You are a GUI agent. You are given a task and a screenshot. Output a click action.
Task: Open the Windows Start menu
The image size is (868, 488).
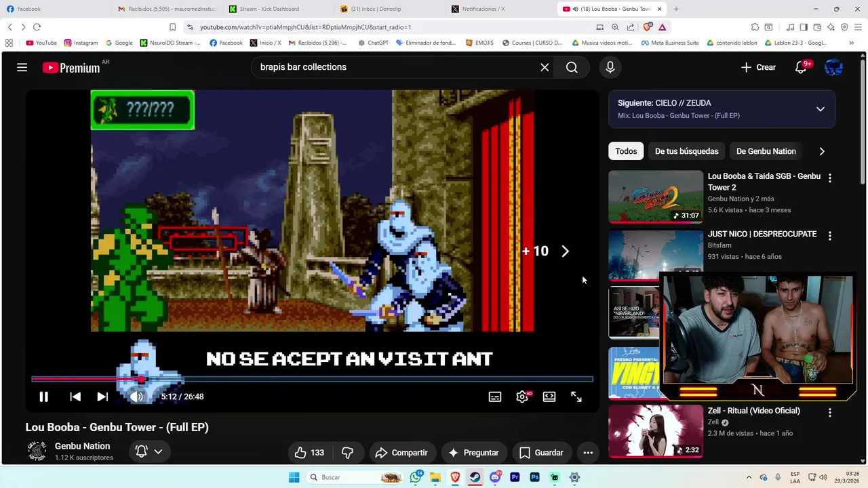(x=294, y=477)
